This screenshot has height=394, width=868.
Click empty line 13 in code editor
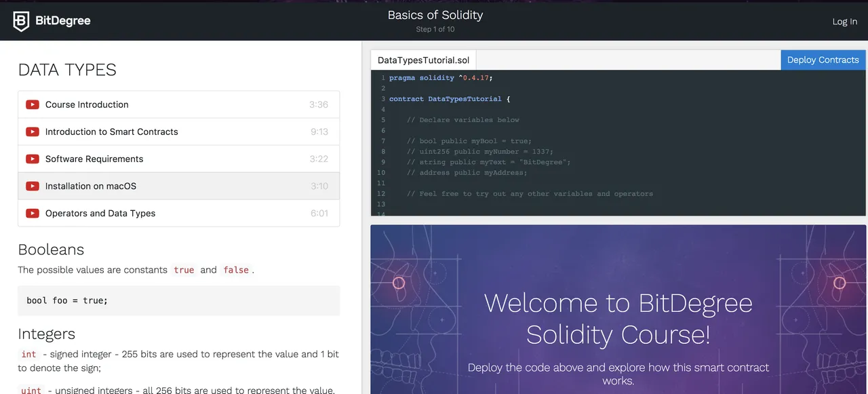(x=618, y=204)
